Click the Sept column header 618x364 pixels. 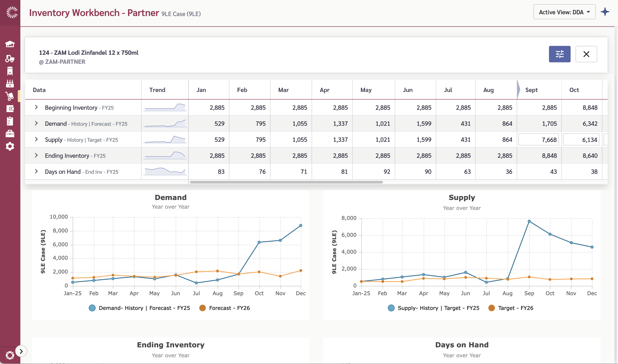coord(531,90)
